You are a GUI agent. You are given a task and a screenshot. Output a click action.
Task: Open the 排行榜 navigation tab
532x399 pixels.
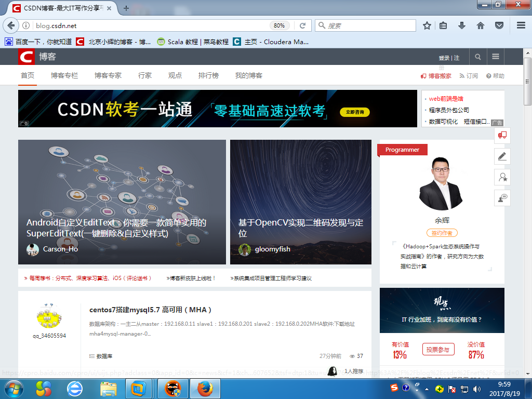tap(209, 75)
